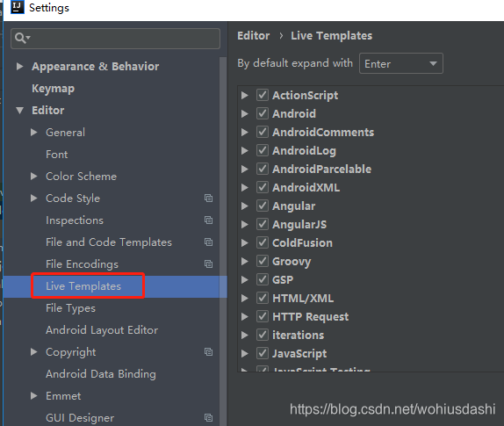
Task: Click the icon beside GUI Designer
Action: click(x=208, y=417)
